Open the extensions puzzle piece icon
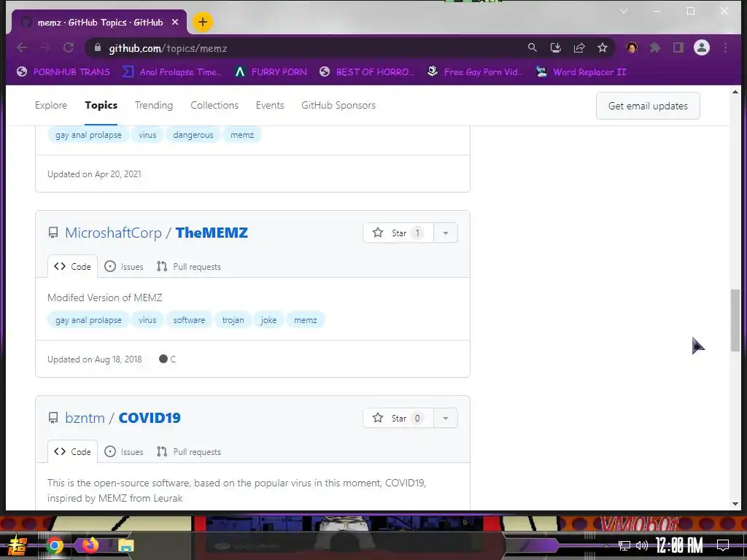This screenshot has width=747, height=560. 655,47
